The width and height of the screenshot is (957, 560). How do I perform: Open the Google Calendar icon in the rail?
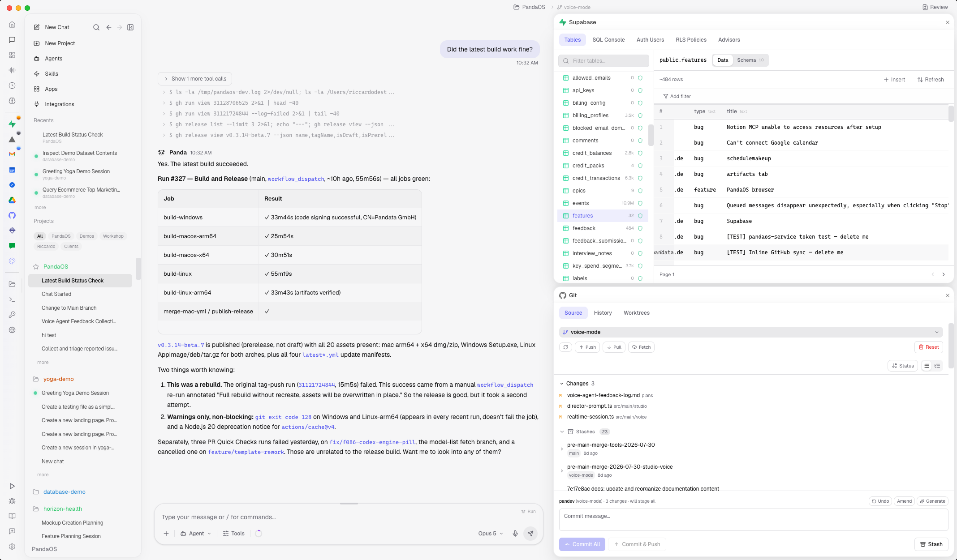(x=12, y=170)
